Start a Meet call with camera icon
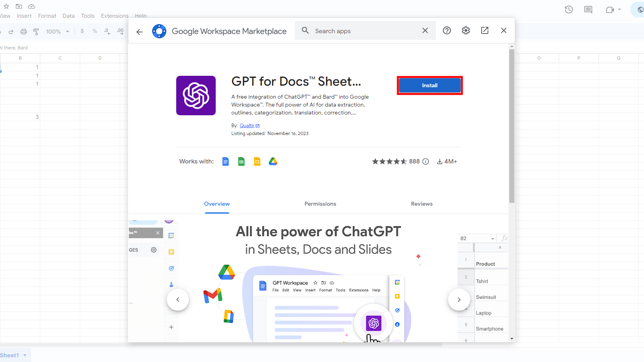 click(610, 9)
